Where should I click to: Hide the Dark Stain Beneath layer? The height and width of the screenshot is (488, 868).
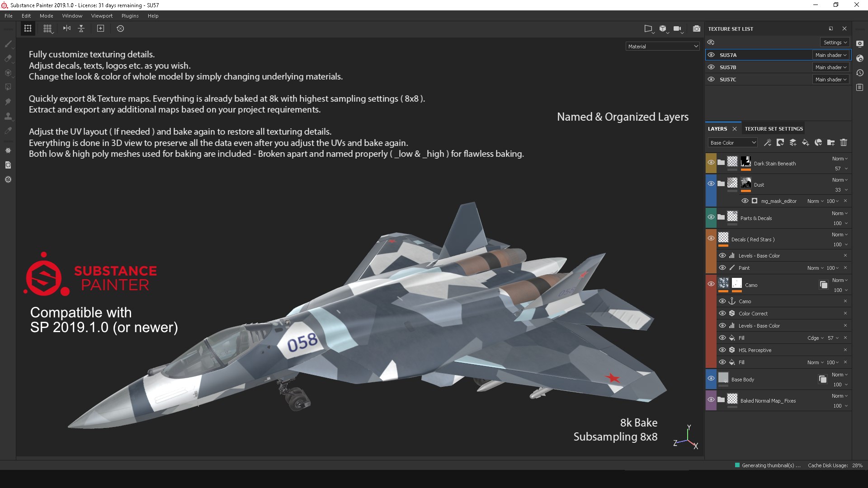tap(711, 163)
